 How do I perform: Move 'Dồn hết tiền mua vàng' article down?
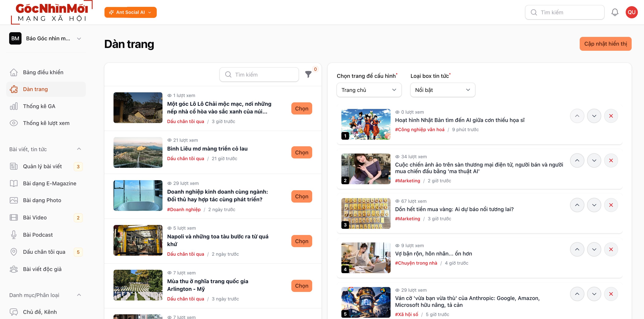click(594, 205)
